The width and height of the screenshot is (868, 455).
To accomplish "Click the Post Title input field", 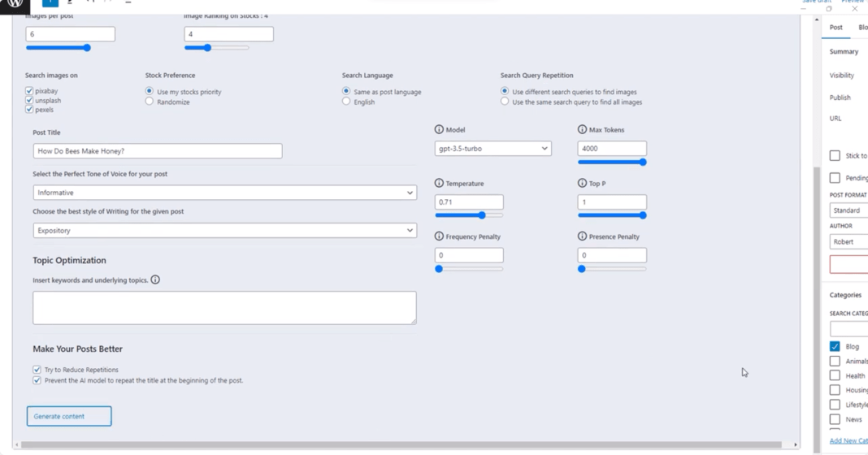I will point(158,151).
